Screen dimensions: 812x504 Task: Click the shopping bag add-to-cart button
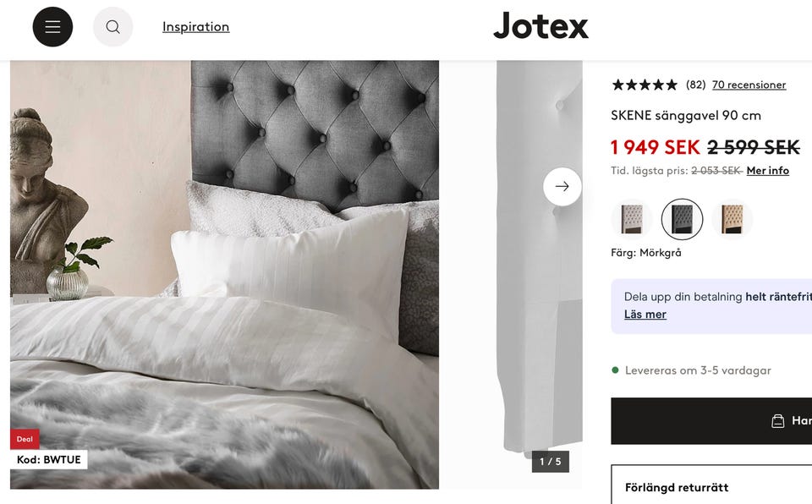tap(711, 420)
